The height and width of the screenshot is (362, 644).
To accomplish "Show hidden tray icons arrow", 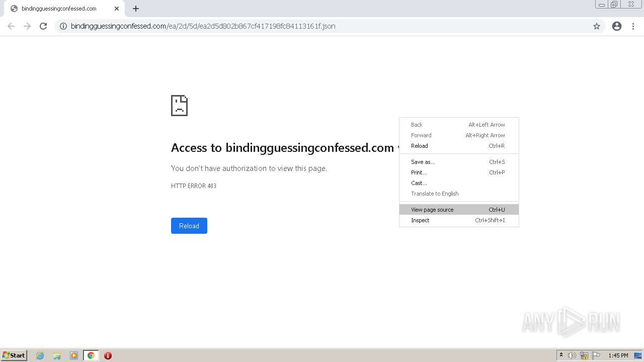I will (x=561, y=355).
